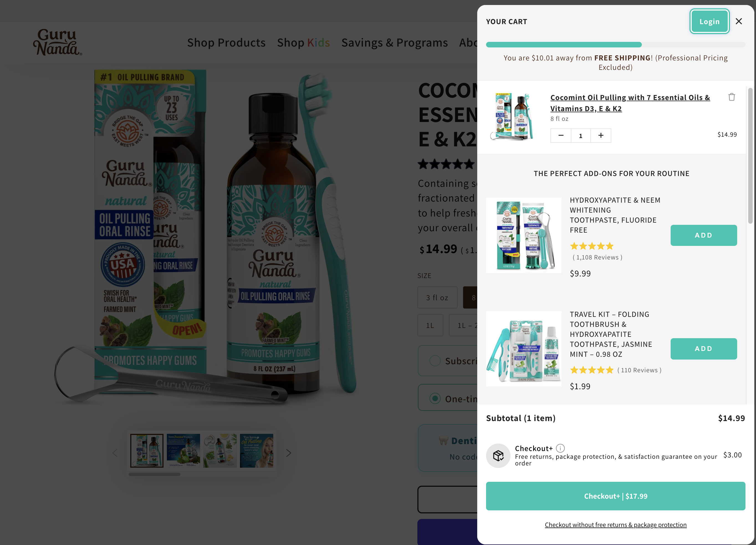Viewport: 756px width, 545px height.
Task: Select the Subscribe radio option
Action: point(435,361)
